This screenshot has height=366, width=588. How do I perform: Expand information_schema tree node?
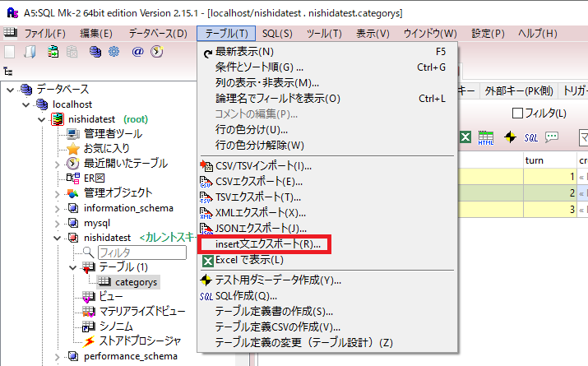pyautogui.click(x=57, y=209)
